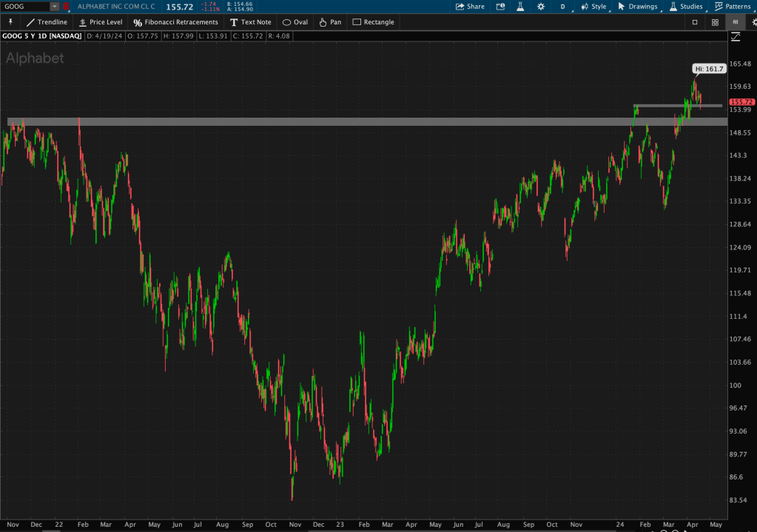Open the Patterns menu button

732,7
